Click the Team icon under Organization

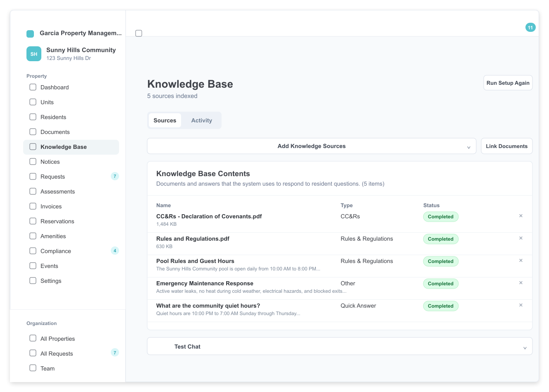(33, 368)
